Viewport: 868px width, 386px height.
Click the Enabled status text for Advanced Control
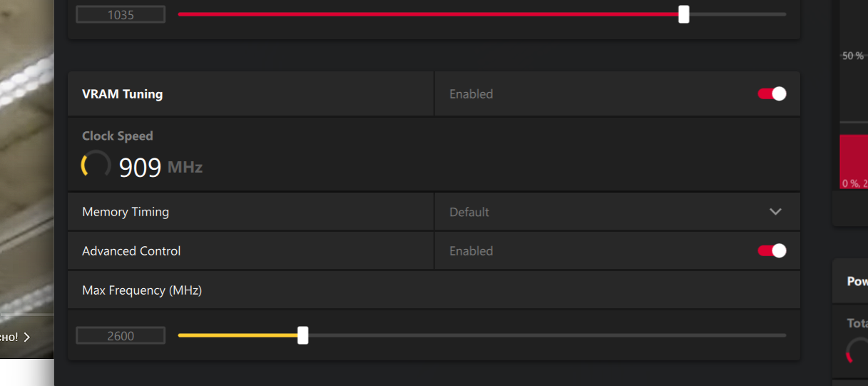[471, 251]
